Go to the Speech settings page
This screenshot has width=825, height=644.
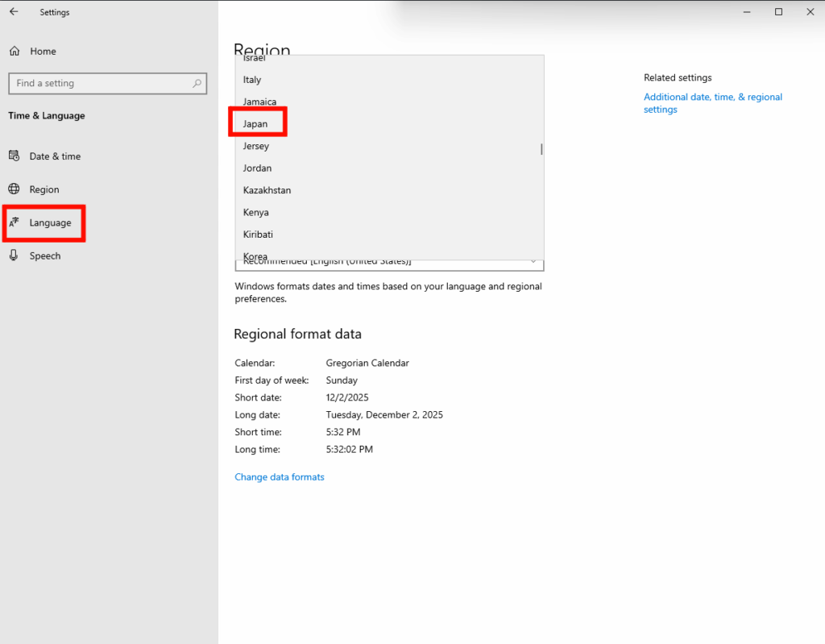coord(45,256)
